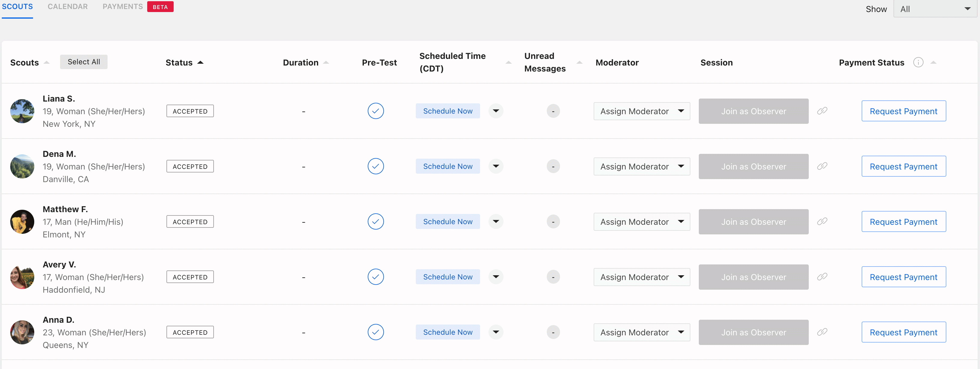The image size is (980, 369).
Task: Copy the session link for Avery V.
Action: click(822, 277)
